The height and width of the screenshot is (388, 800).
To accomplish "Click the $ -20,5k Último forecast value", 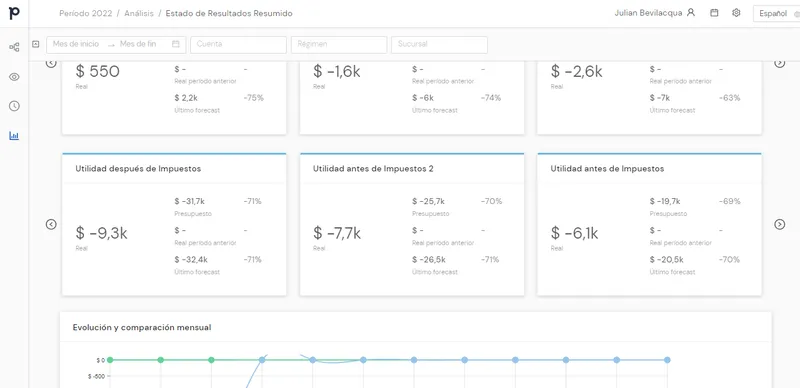I will pos(666,260).
